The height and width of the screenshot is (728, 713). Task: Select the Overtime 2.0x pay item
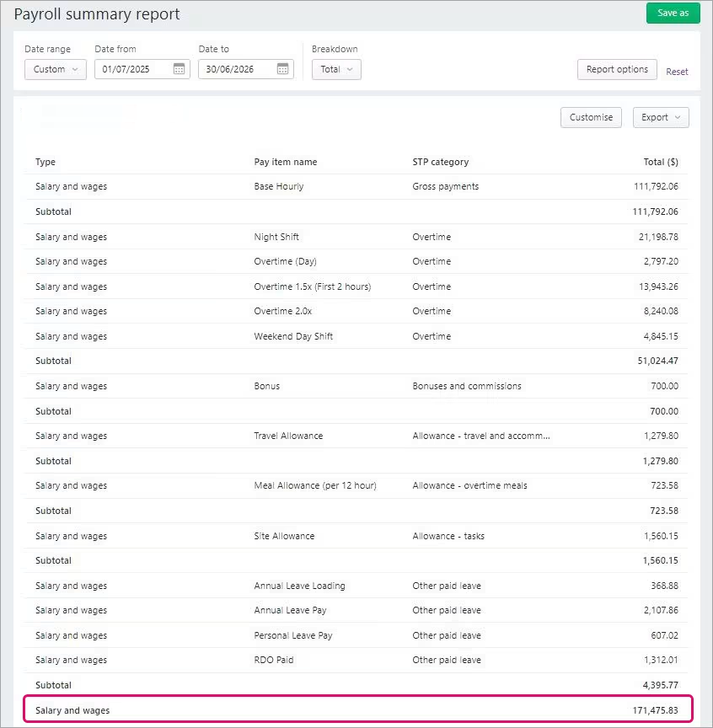coord(283,311)
